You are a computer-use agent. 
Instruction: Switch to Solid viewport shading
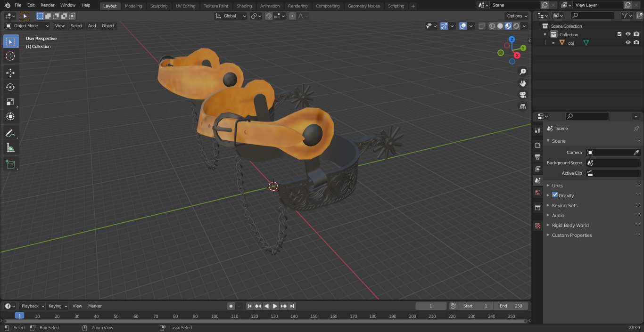pos(500,26)
